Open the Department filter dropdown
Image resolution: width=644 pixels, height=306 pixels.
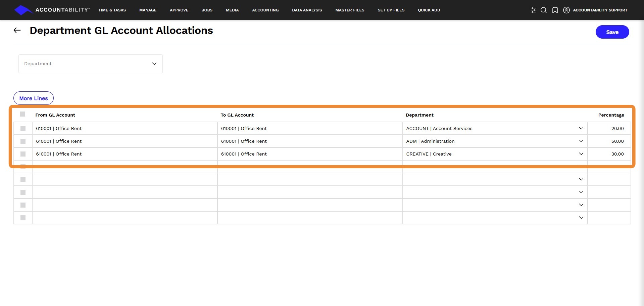91,64
